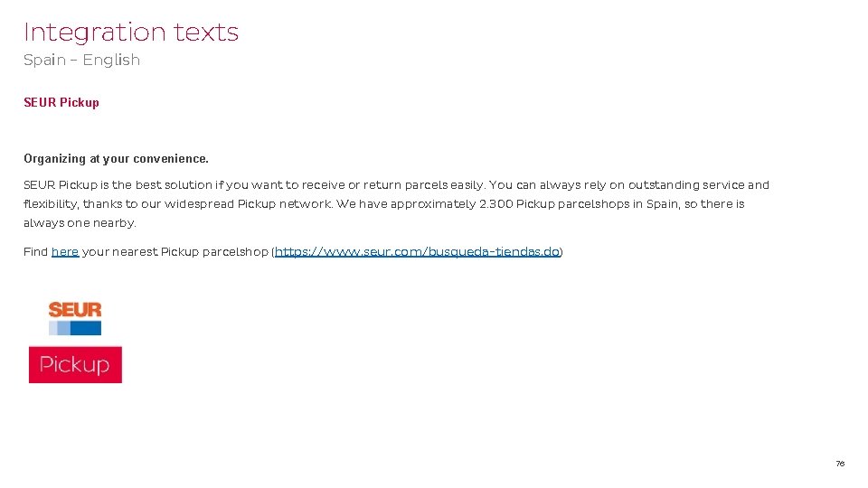This screenshot has width=868, height=488.
Task: Click the "always one nearby." text line
Action: 80,223
